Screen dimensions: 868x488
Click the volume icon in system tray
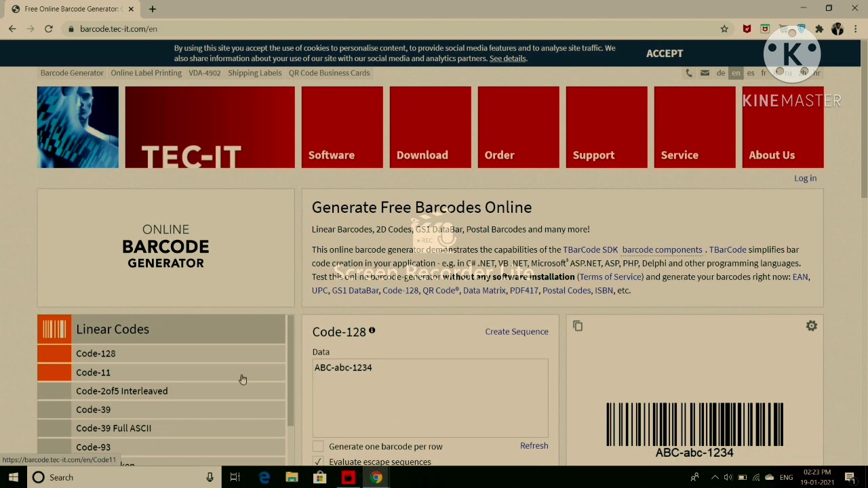point(728,477)
